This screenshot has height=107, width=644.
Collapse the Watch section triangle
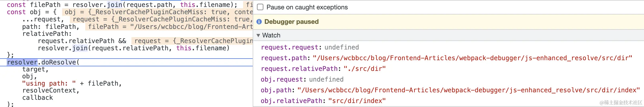click(258, 35)
